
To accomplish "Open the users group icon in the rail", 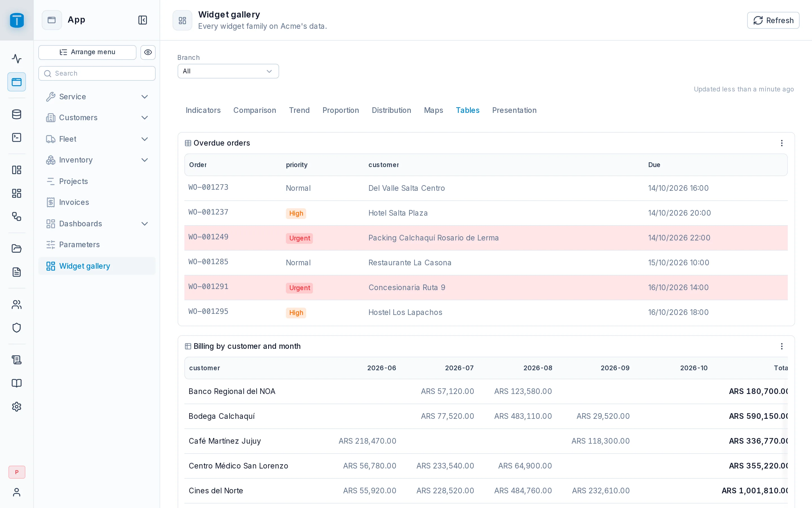I will tap(16, 305).
